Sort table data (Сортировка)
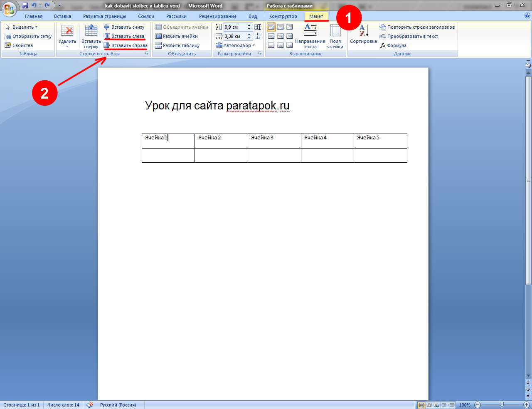The image size is (532, 409). pos(363,34)
